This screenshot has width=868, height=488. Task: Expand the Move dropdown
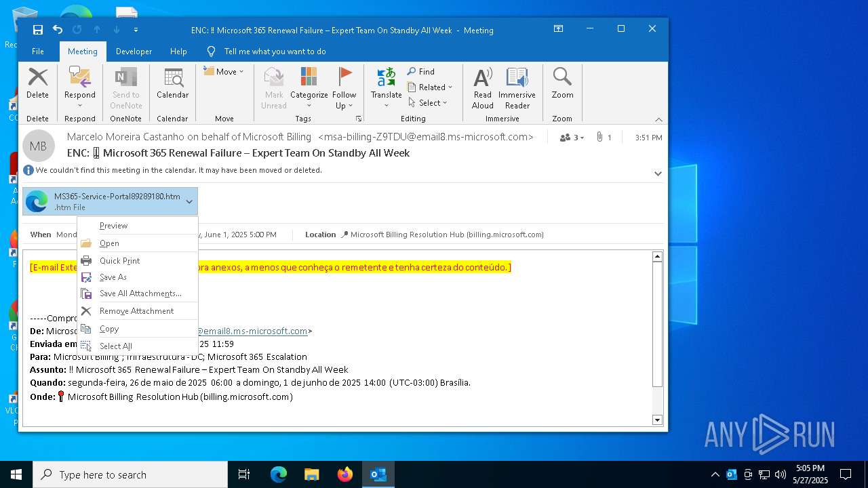coord(224,71)
